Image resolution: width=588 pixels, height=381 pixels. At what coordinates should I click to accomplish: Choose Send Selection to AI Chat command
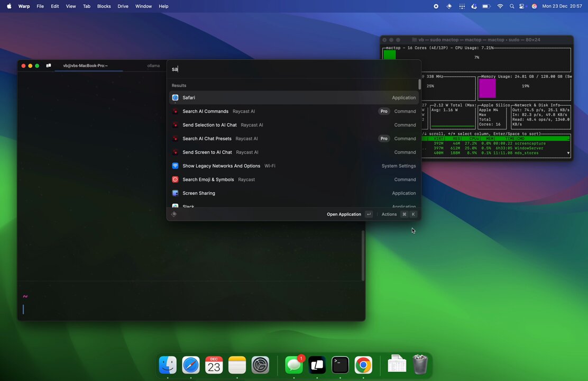pyautogui.click(x=293, y=125)
